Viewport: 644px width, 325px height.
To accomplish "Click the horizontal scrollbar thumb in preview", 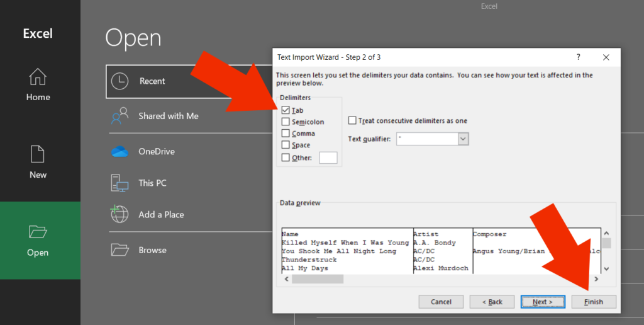I will pos(318,279).
